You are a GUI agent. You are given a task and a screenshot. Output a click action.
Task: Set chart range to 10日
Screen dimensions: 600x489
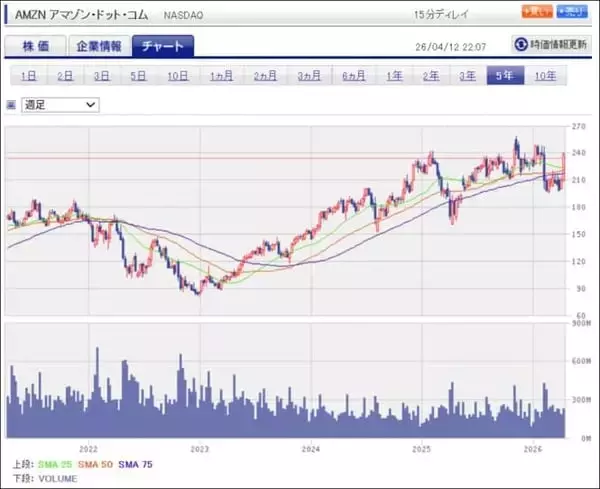(x=178, y=76)
